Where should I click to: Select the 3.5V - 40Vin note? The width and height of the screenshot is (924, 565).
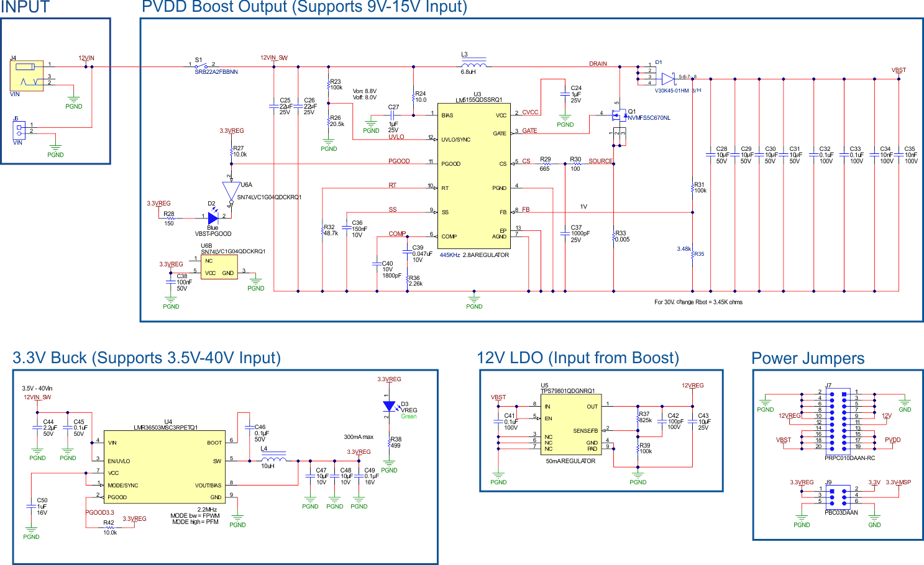(x=37, y=389)
